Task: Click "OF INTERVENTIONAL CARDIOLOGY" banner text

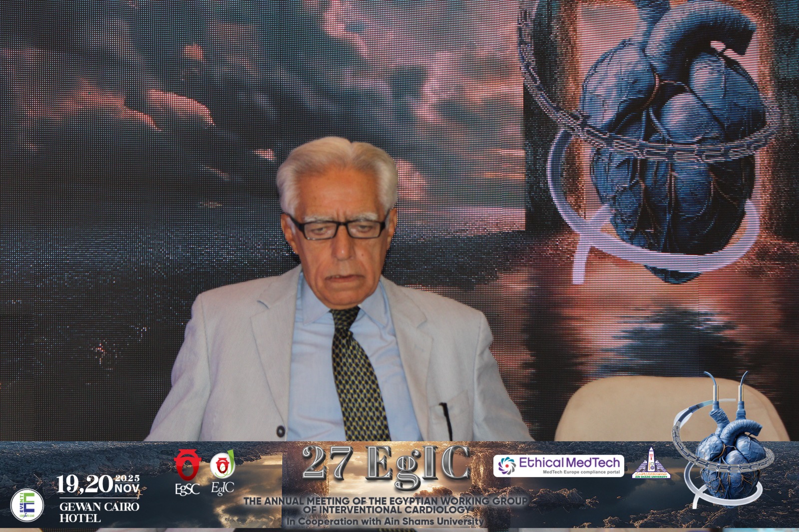Action: 387,510
